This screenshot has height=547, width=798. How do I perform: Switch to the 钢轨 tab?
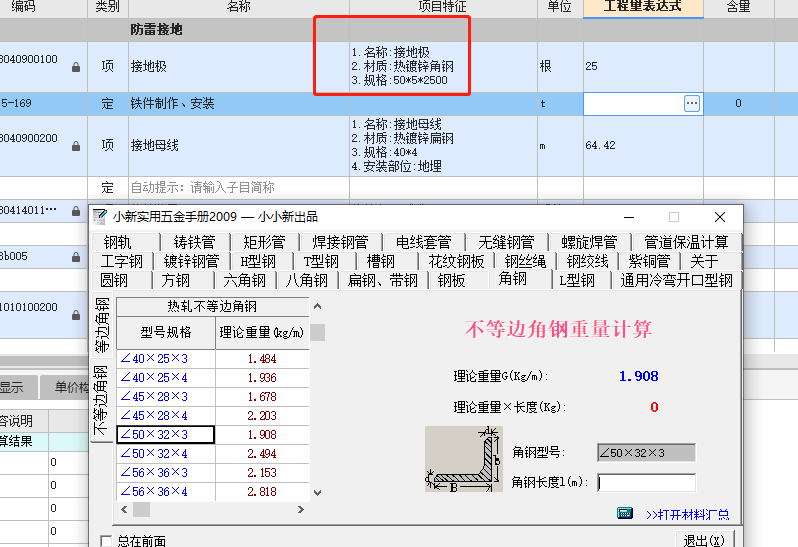tap(118, 242)
